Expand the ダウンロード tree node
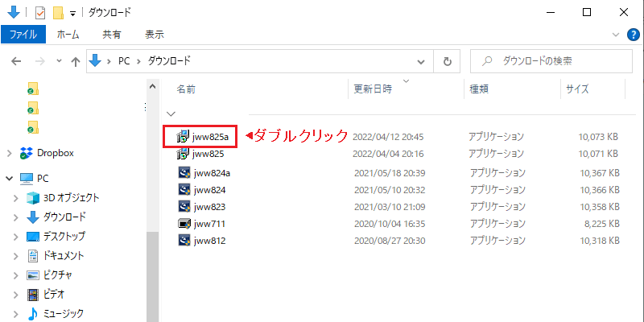 pos(16,217)
